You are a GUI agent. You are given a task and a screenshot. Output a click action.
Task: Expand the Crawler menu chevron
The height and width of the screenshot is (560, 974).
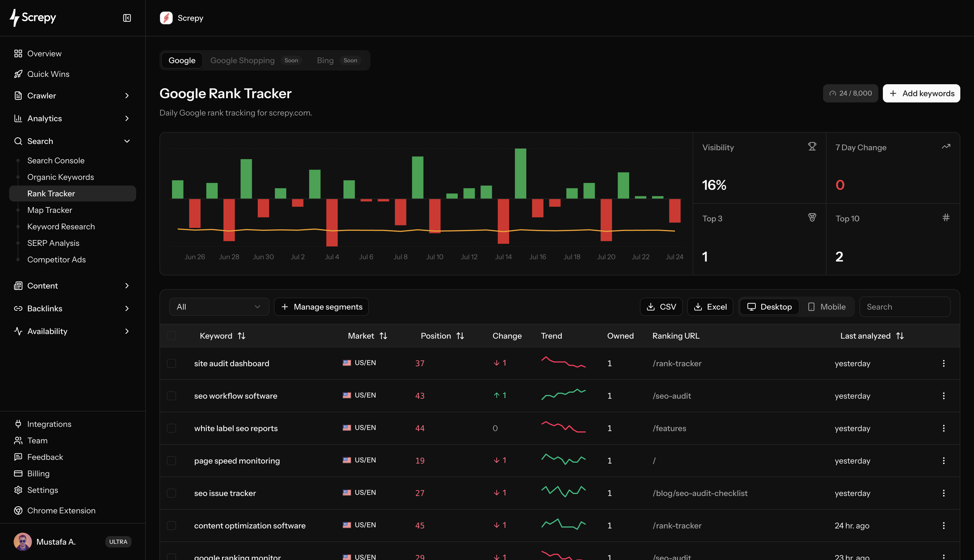[127, 96]
